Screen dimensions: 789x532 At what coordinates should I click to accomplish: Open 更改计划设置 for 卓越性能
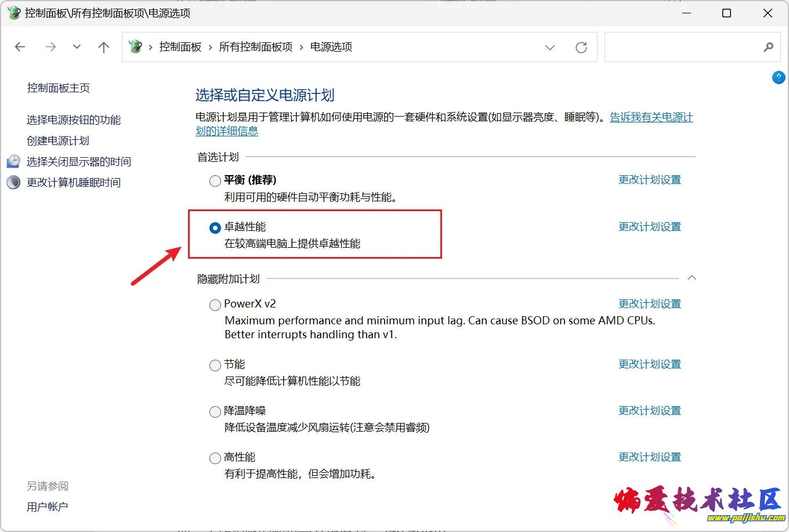tap(649, 227)
